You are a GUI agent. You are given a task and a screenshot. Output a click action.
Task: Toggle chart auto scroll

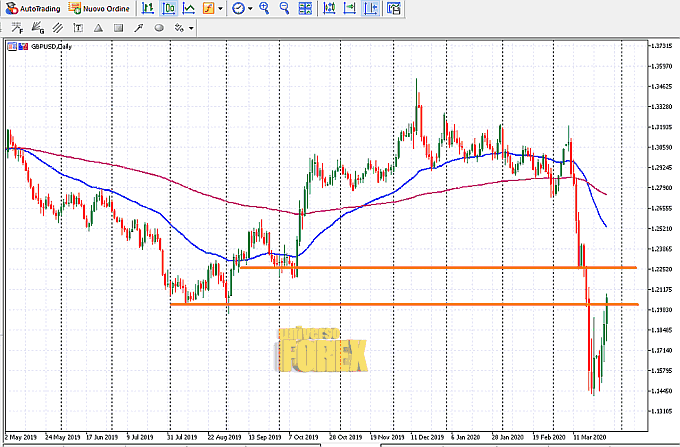329,8
